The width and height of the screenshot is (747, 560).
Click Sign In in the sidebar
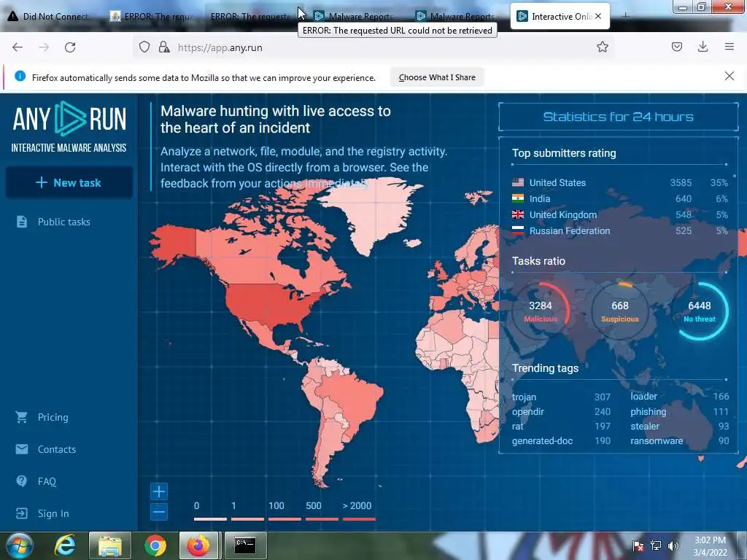click(53, 513)
